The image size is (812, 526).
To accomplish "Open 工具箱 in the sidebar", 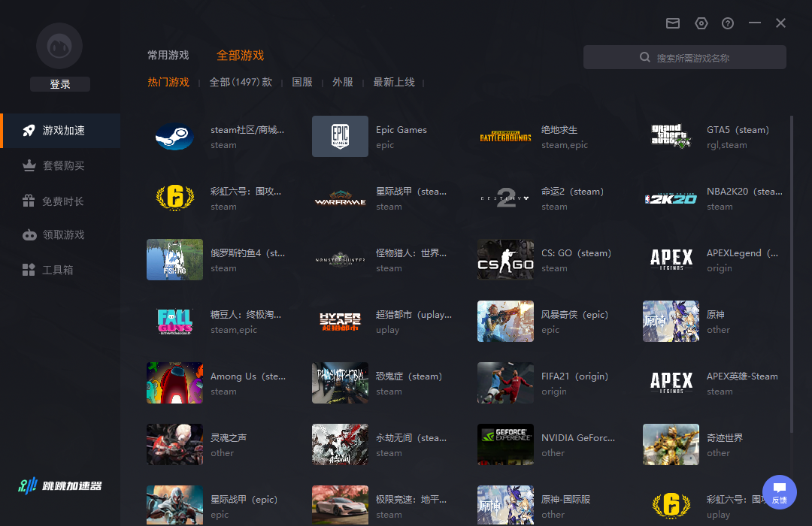I will pyautogui.click(x=58, y=270).
